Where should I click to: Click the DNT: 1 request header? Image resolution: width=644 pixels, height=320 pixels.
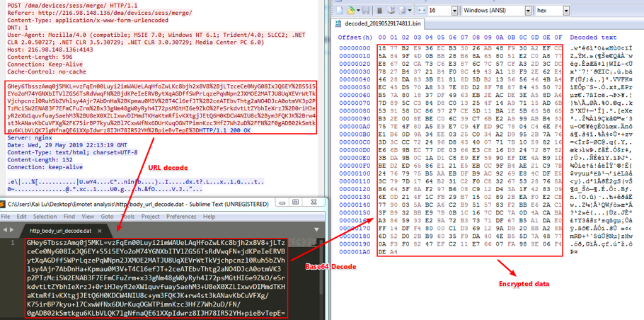click(18, 28)
